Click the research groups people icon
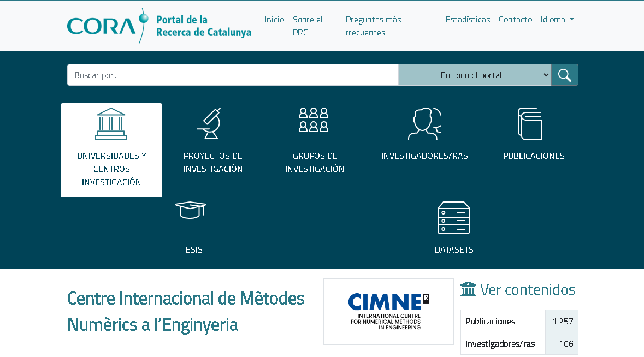The width and height of the screenshot is (644, 357). coord(314,120)
